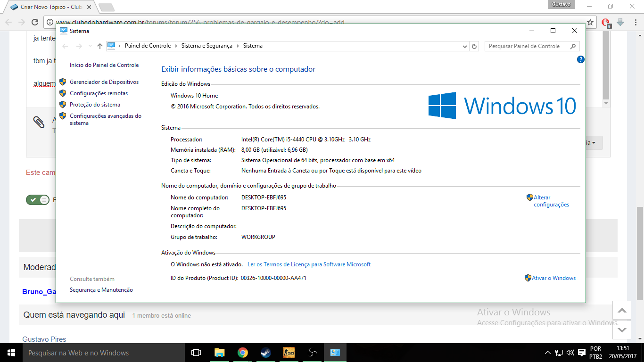
Task: Click scroll-to-top arrow button on page
Action: coord(622,310)
